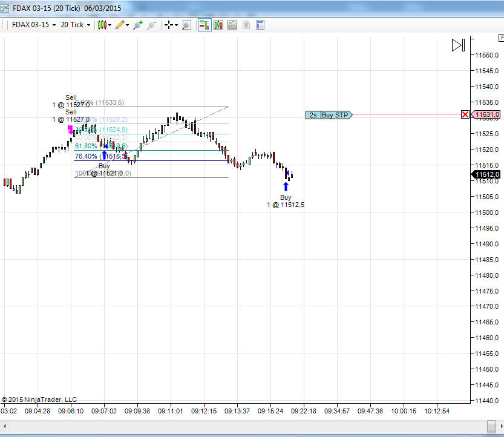Open the 20 Tick interval dropdown

[x=76, y=25]
